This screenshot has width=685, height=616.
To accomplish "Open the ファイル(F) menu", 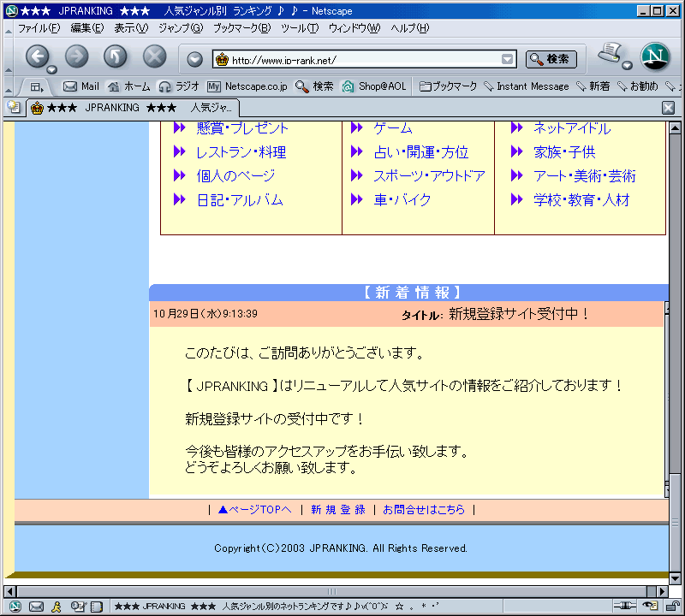I will click(x=39, y=28).
